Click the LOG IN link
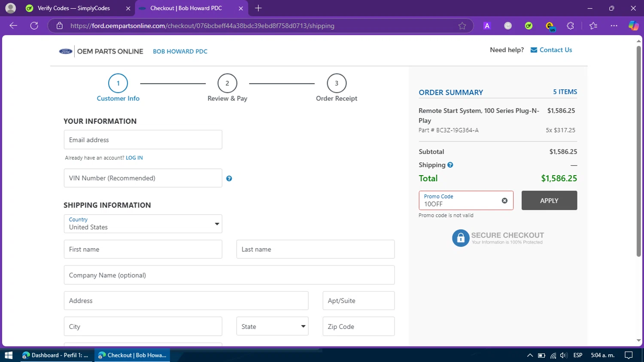This screenshot has height=362, width=644. click(134, 158)
